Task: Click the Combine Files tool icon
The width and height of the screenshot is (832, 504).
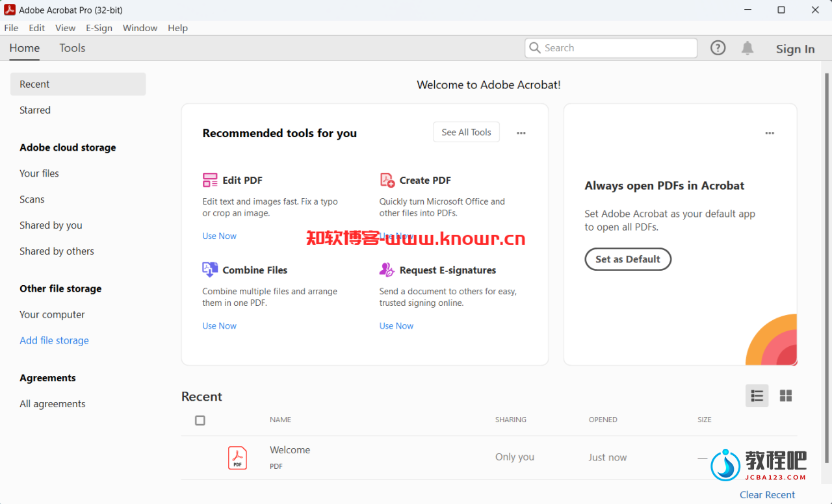Action: click(x=210, y=270)
